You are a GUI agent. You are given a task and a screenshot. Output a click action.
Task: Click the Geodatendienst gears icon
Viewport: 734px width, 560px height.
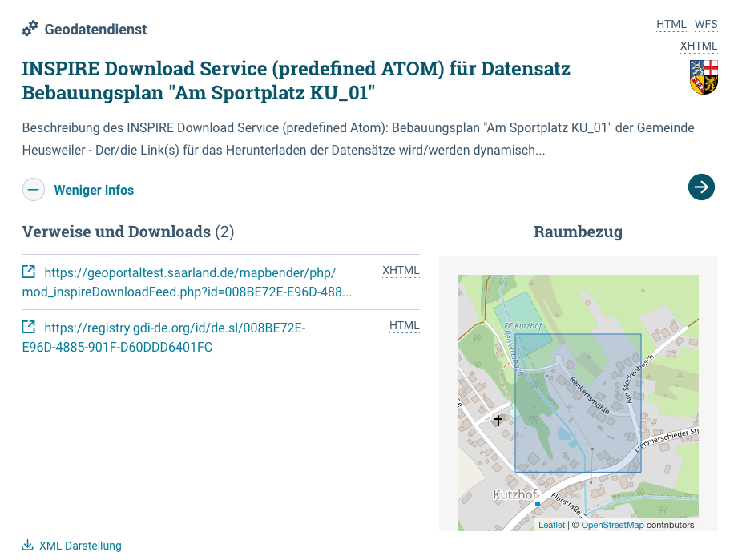coord(29,28)
